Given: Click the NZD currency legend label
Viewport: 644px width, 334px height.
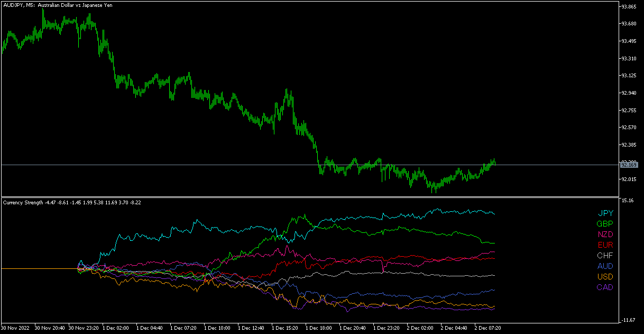Looking at the screenshot, I should pyautogui.click(x=605, y=234).
